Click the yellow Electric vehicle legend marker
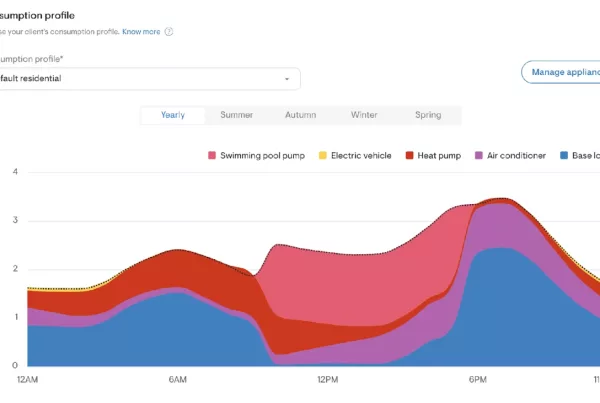 coord(322,156)
